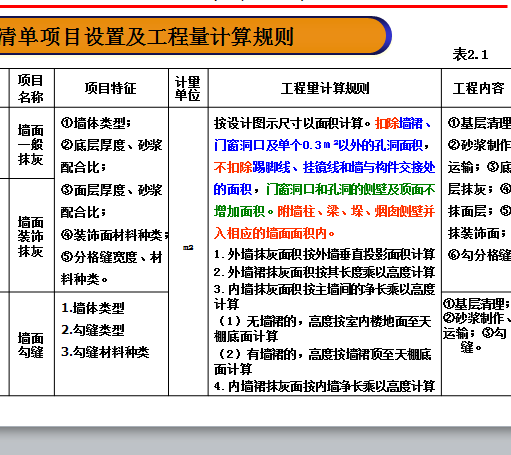Viewport: 511px width, 455px height.
Task: Click the text 按设计图示尺寸以面积计算
Action: 289,123
